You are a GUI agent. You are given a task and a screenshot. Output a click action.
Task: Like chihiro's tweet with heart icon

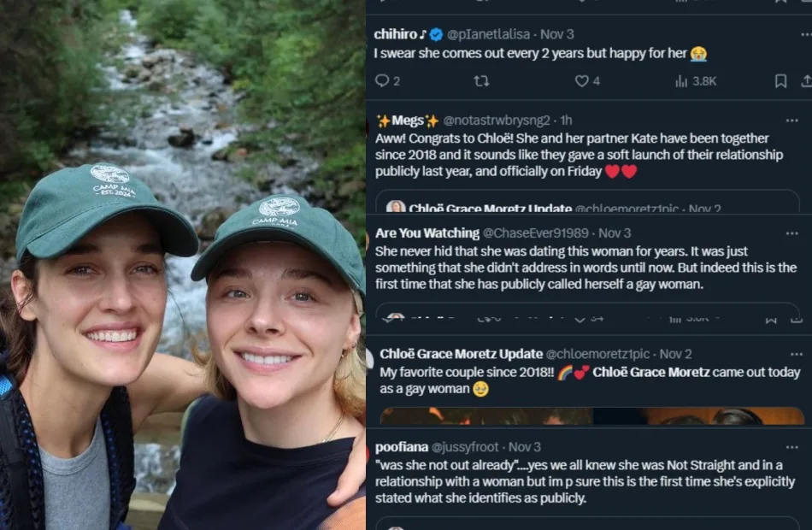point(582,81)
